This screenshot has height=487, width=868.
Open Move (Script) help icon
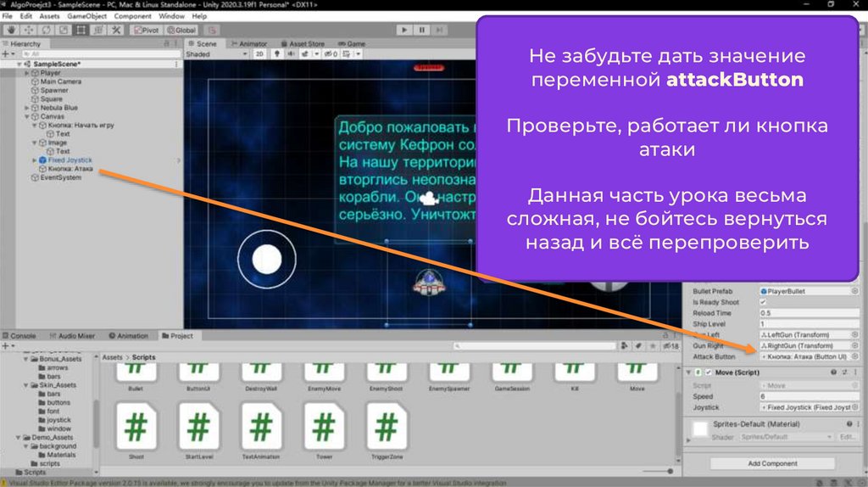pyautogui.click(x=833, y=372)
